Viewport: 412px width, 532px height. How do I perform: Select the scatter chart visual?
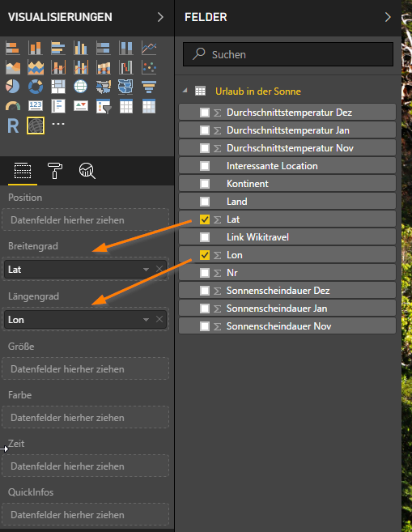coord(149,67)
